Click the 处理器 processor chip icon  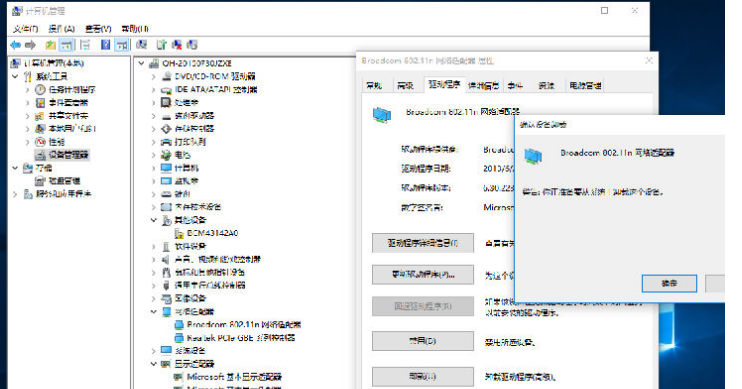click(166, 102)
